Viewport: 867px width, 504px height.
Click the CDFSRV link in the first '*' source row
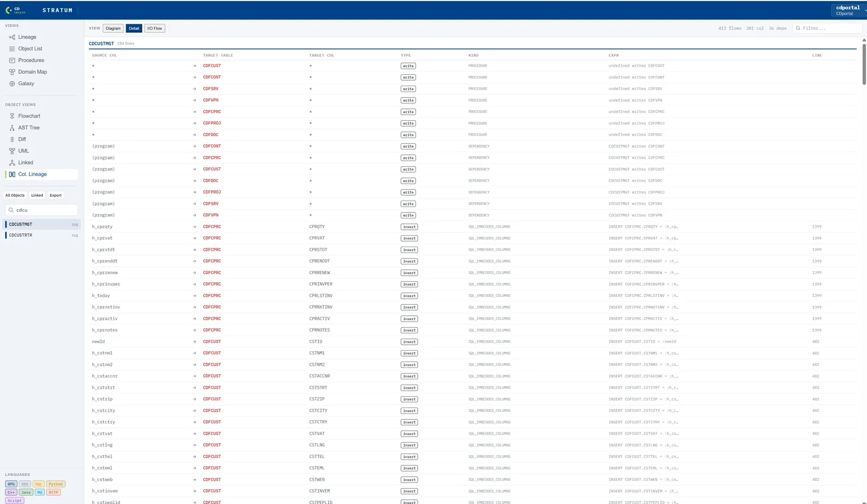click(211, 89)
